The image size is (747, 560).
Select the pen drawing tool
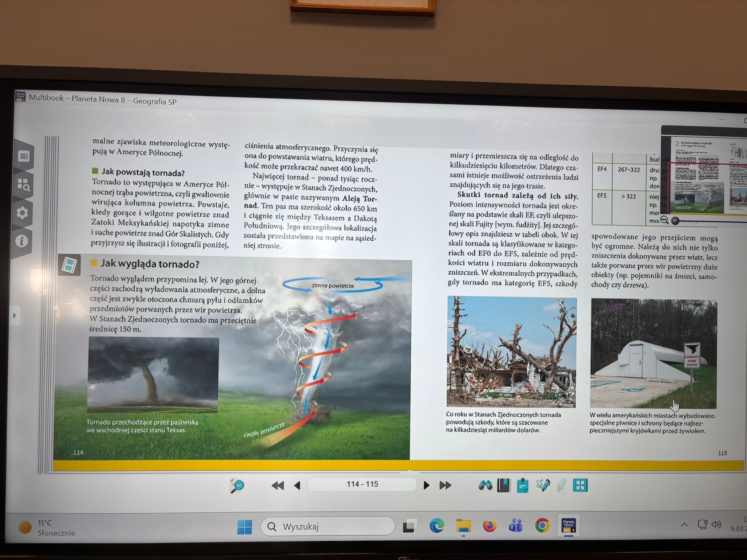pos(543,485)
